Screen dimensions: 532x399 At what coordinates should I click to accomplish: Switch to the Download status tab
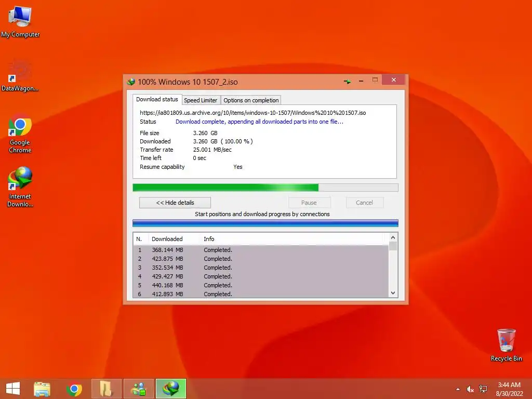(x=157, y=99)
